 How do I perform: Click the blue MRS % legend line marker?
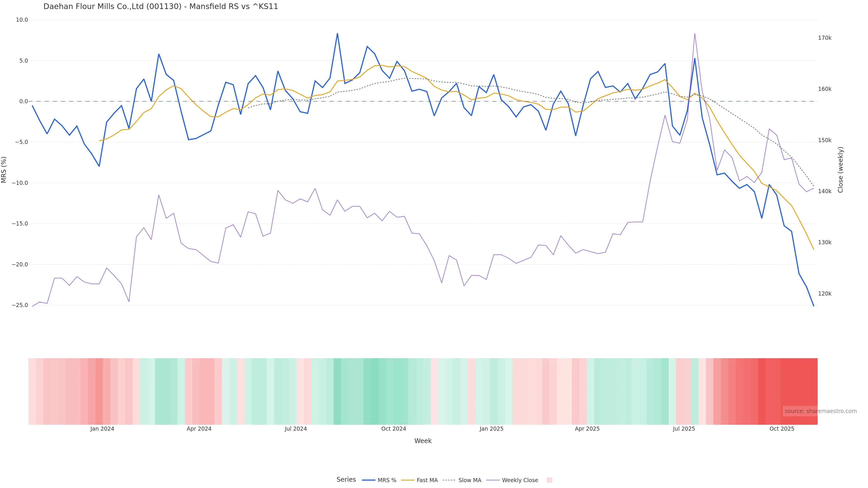point(369,480)
